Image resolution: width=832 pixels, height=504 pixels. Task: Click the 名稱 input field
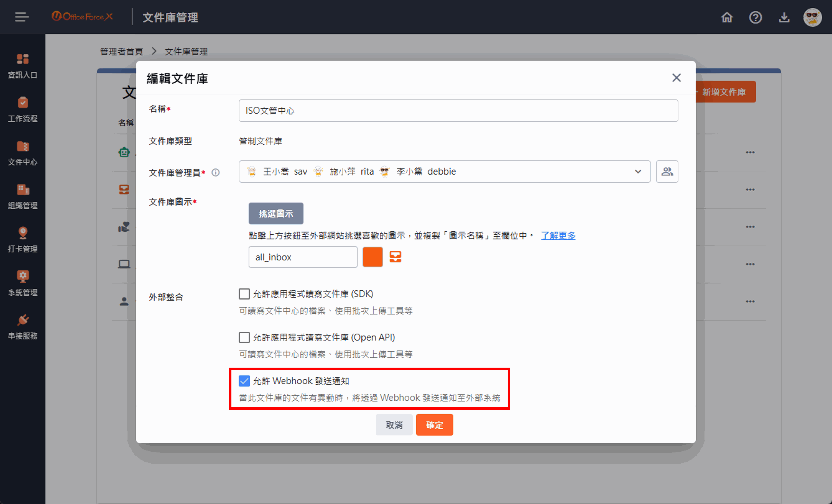[458, 111]
